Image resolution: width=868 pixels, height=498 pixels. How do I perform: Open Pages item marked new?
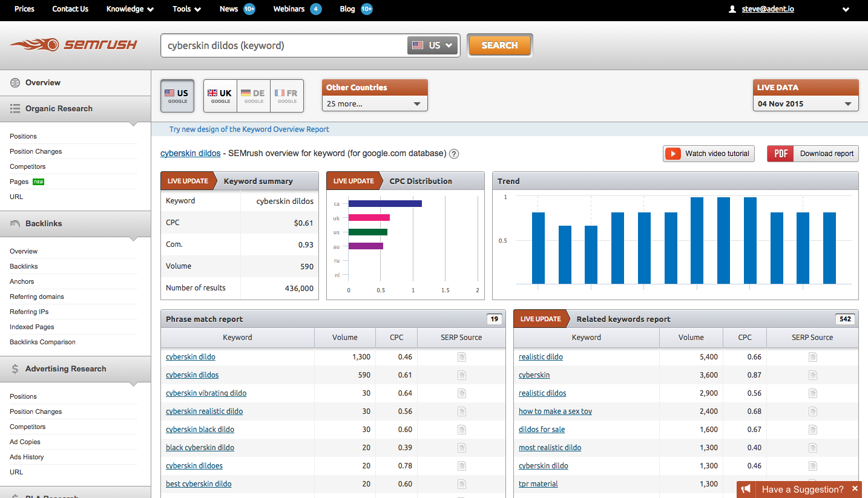point(19,182)
